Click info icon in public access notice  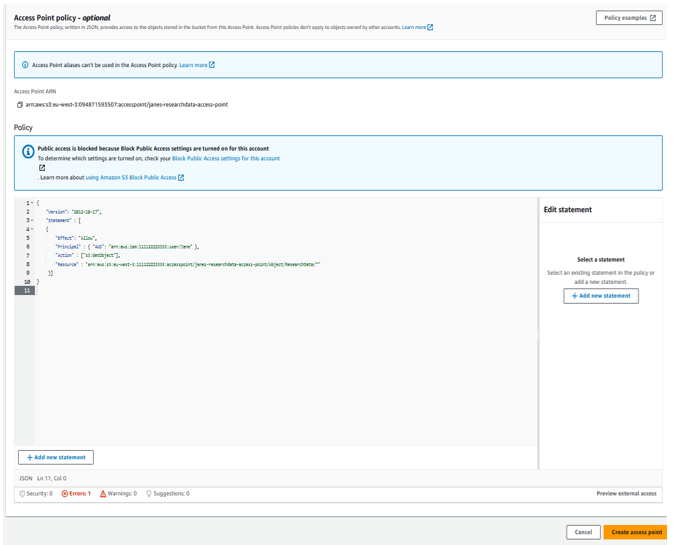point(28,151)
